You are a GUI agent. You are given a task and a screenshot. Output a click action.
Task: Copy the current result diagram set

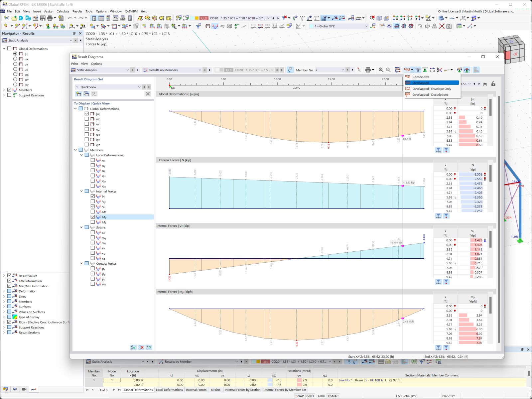click(86, 94)
